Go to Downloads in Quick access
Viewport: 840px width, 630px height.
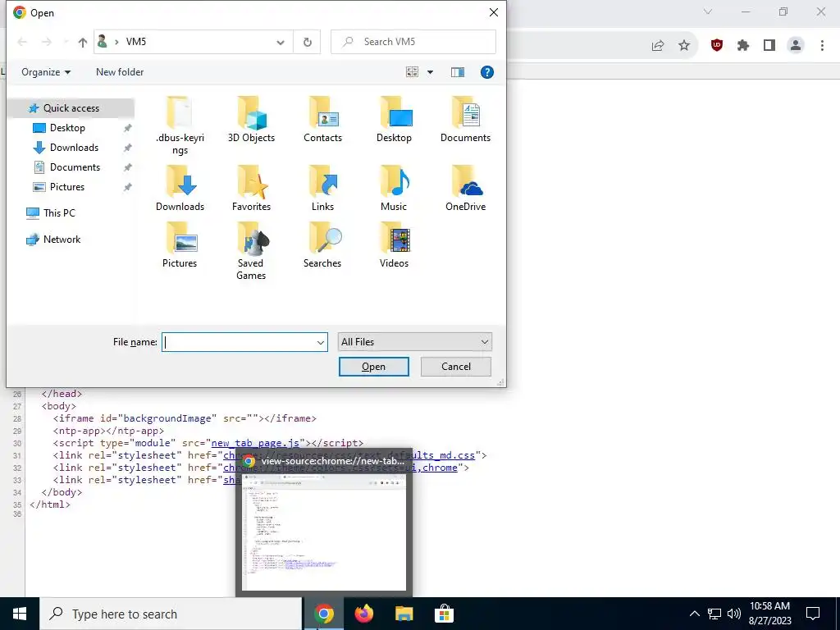[74, 148]
